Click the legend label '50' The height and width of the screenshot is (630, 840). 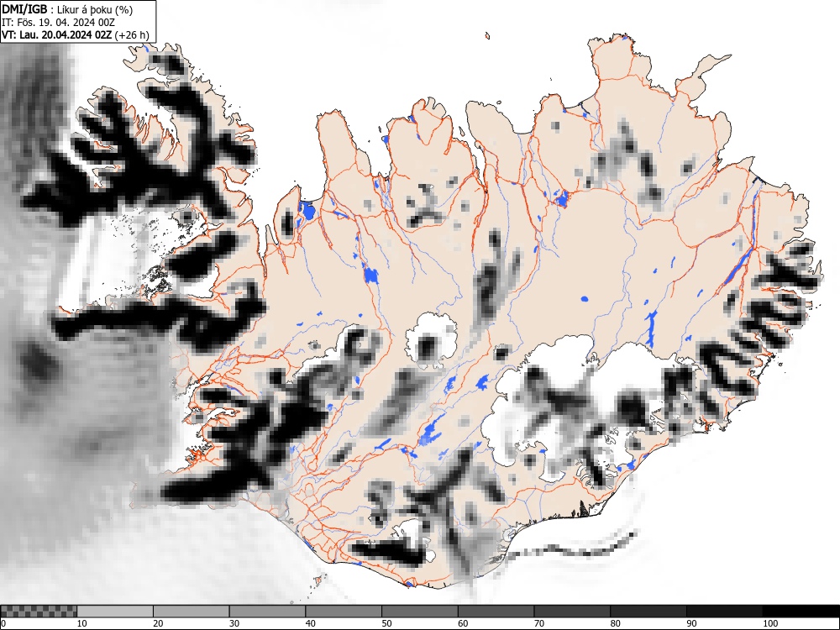click(386, 623)
